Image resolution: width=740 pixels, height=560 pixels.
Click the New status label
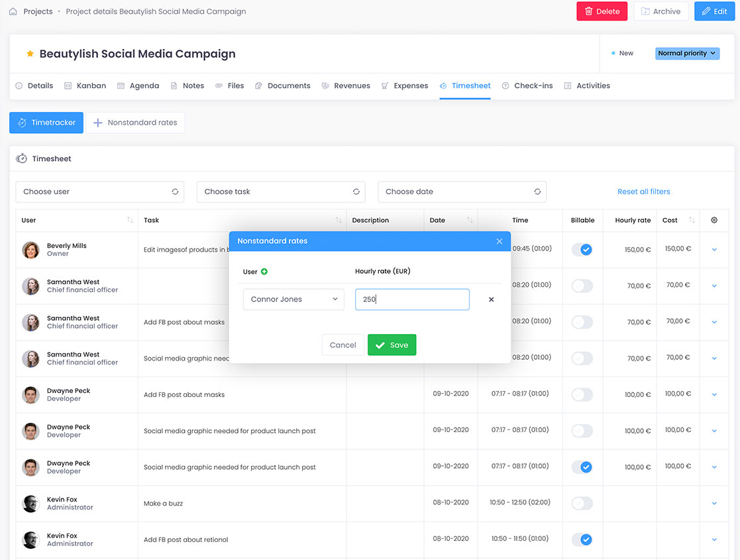pyautogui.click(x=626, y=54)
